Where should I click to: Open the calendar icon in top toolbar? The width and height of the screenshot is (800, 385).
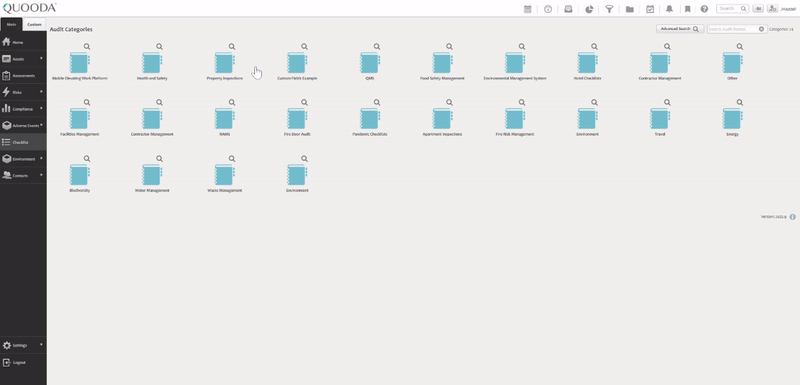(x=528, y=9)
